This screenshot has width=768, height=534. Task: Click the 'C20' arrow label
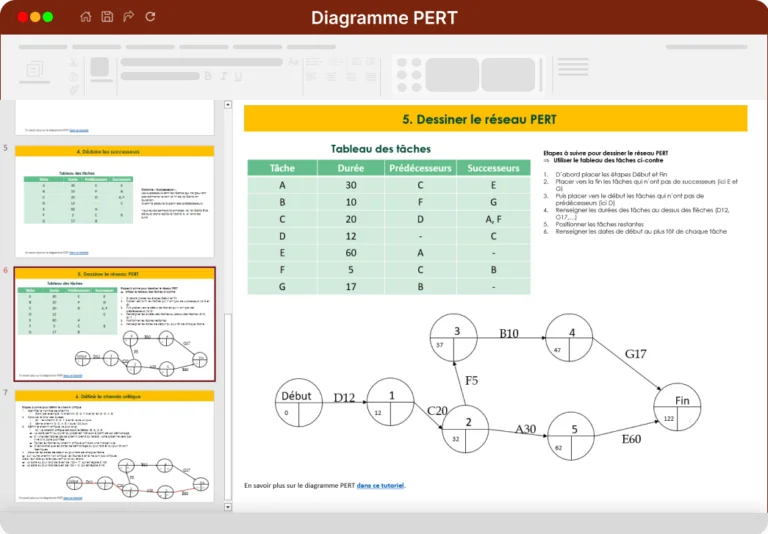(437, 411)
